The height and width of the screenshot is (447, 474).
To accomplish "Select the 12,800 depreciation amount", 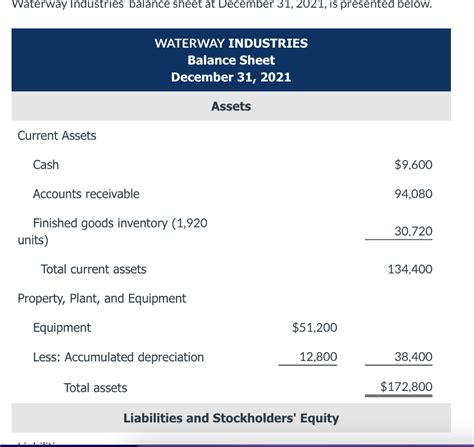I will pyautogui.click(x=318, y=357).
